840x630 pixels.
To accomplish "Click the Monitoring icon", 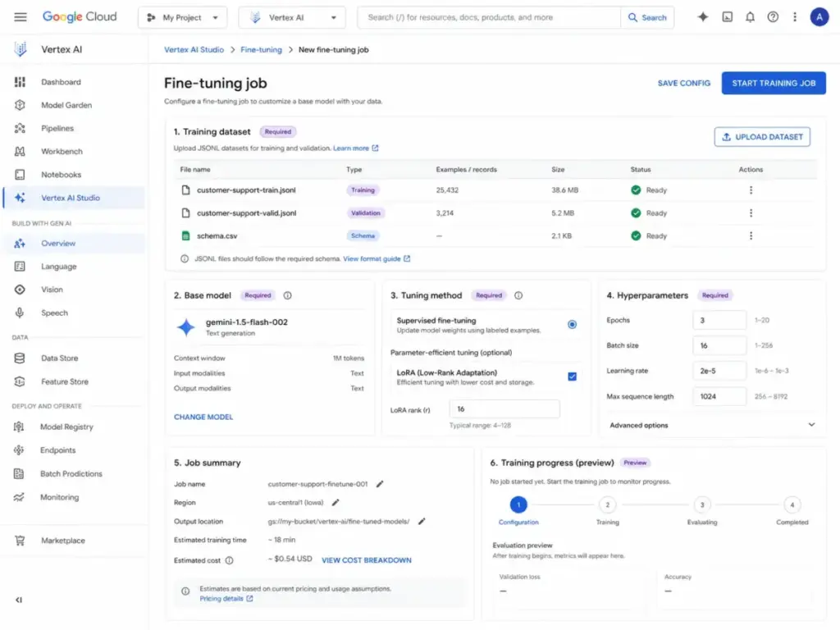I will pyautogui.click(x=19, y=497).
